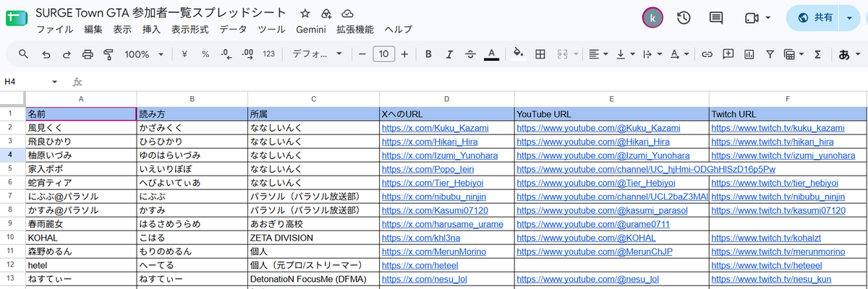Viewport: 868px width, 289px height.
Task: Open the vertical align dropdown
Action: 626,54
